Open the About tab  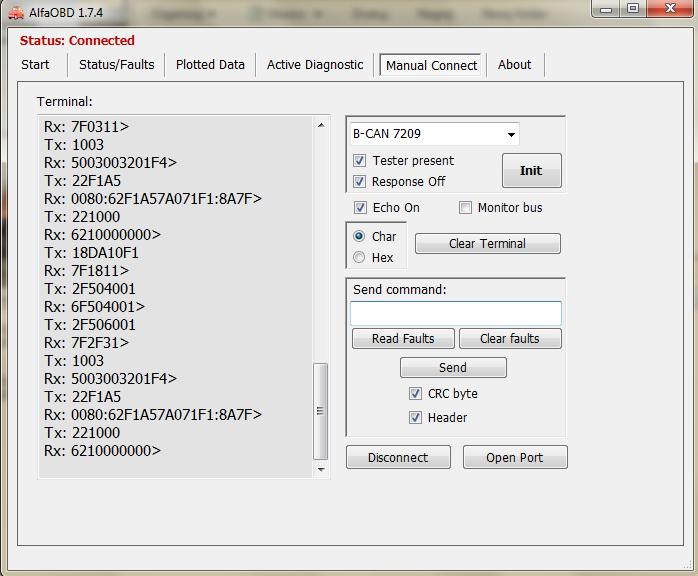tap(515, 65)
